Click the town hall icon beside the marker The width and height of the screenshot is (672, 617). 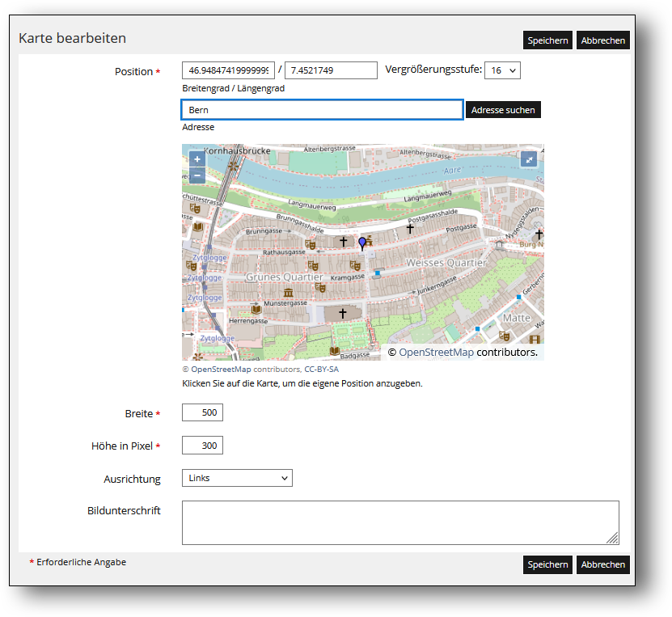pyautogui.click(x=369, y=239)
